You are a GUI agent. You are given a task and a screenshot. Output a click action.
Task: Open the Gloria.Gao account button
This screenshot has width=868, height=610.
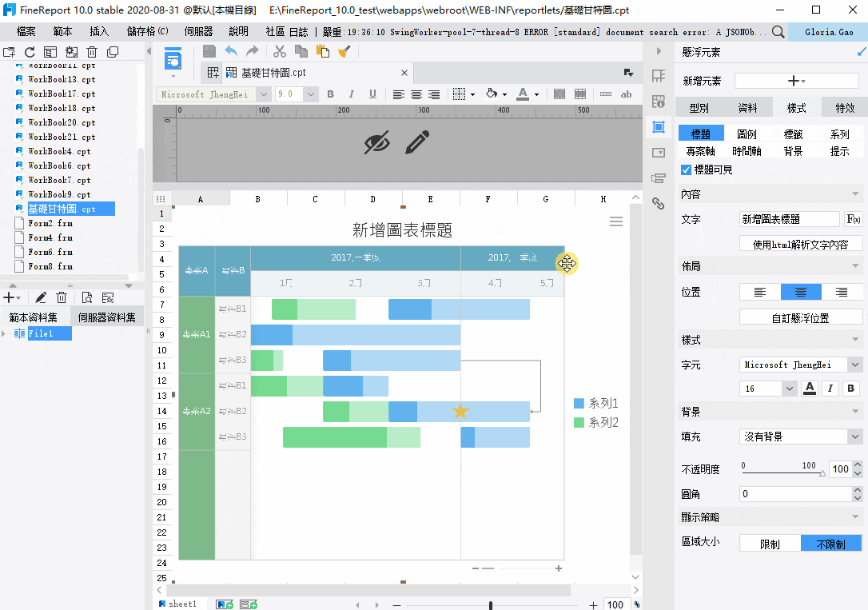[829, 32]
